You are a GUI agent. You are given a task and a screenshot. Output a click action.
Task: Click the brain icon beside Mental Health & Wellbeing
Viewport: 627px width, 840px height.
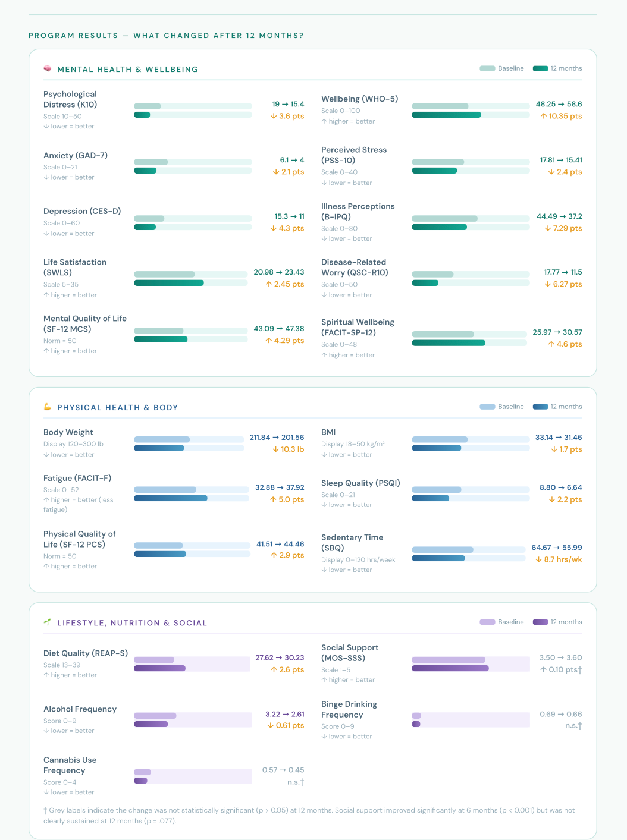[48, 69]
